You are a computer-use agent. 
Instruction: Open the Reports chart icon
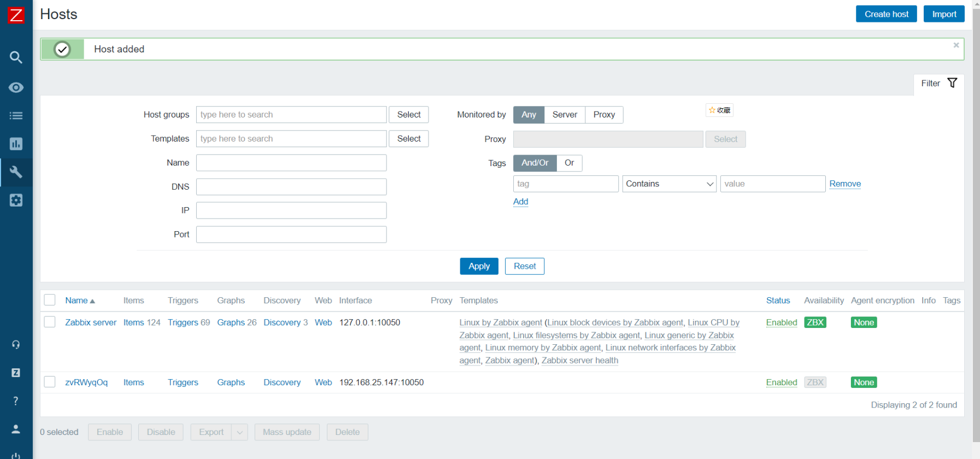(x=16, y=144)
